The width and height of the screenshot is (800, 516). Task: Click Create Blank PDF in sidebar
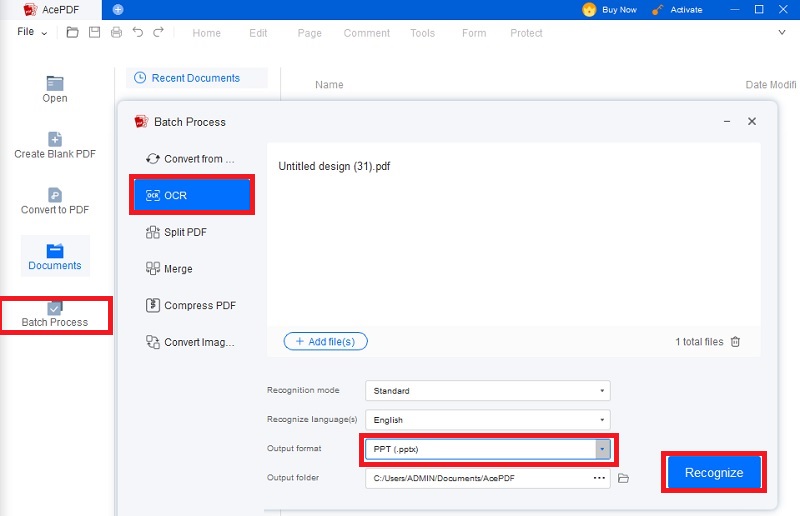(x=55, y=145)
